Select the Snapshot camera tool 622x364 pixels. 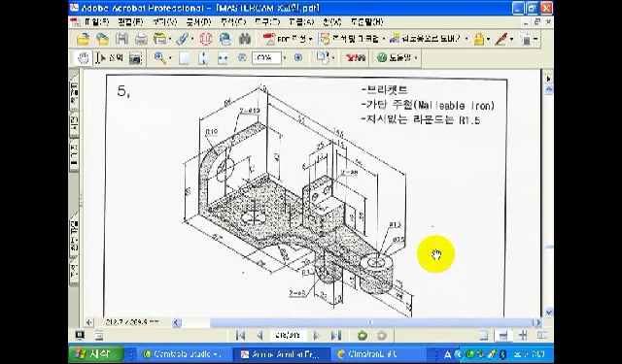tap(136, 58)
